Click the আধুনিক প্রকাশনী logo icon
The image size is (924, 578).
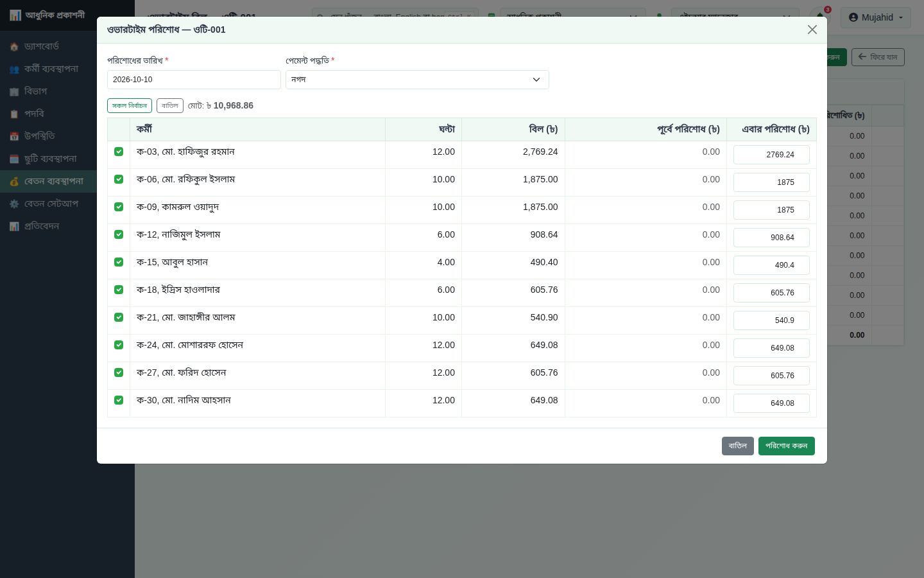[x=15, y=15]
